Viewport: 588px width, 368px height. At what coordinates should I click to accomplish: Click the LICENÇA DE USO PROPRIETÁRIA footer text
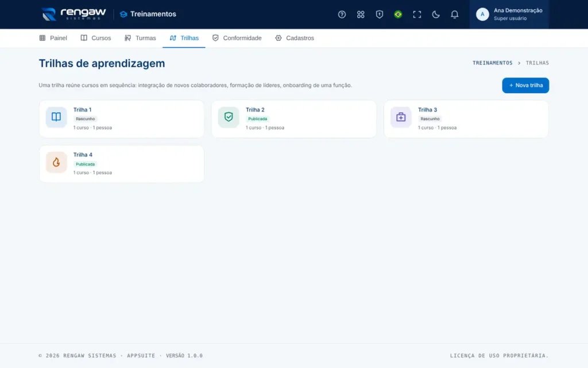tap(499, 355)
